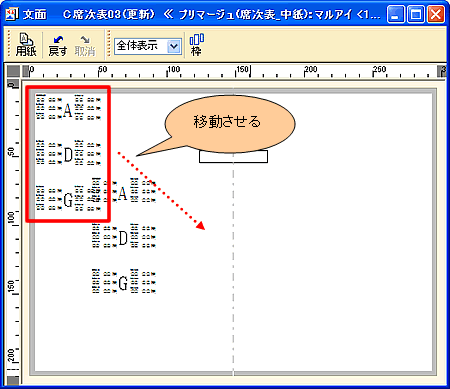Image resolution: width=450 pixels, height=389 pixels.
Task: Click the 枠 frame tool icon
Action: (196, 44)
